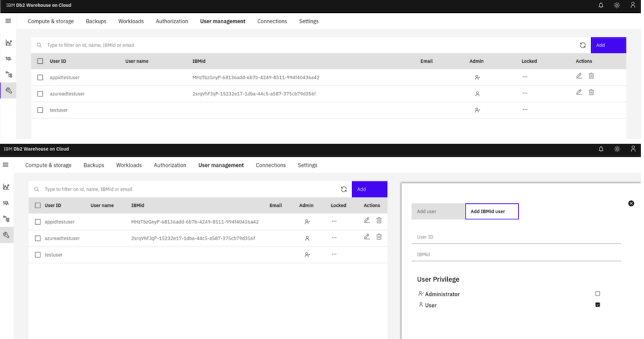Click azureadtestuser admin icon, upper view
The width and height of the screenshot is (644, 339).
point(477,94)
